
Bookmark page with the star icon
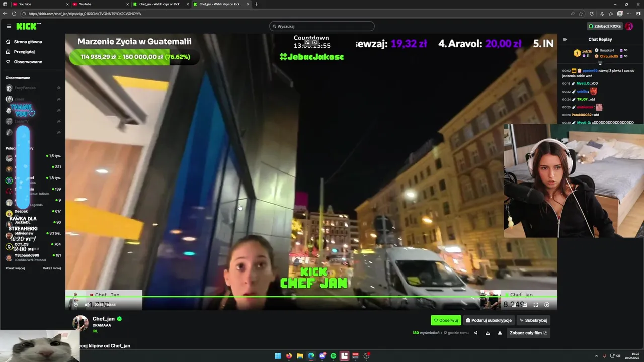581,14
